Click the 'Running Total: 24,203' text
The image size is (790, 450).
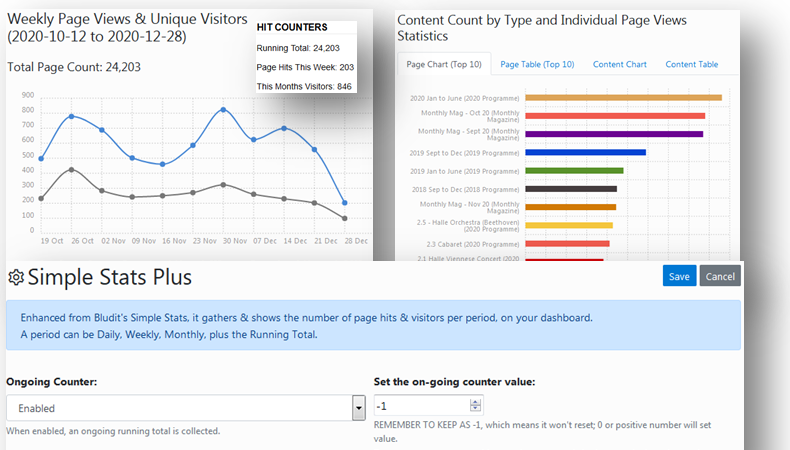298,48
